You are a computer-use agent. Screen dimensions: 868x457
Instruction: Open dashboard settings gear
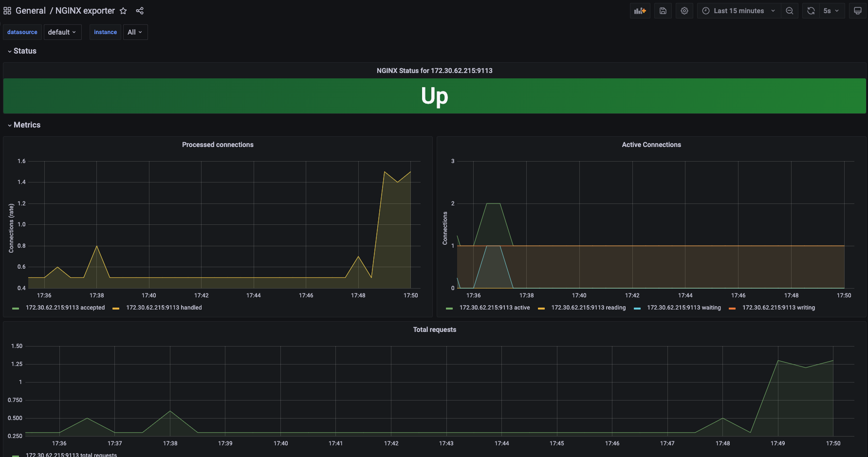[684, 11]
